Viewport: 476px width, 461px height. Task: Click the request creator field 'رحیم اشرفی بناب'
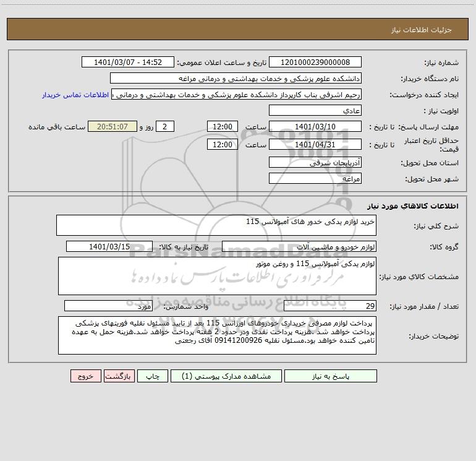click(237, 95)
